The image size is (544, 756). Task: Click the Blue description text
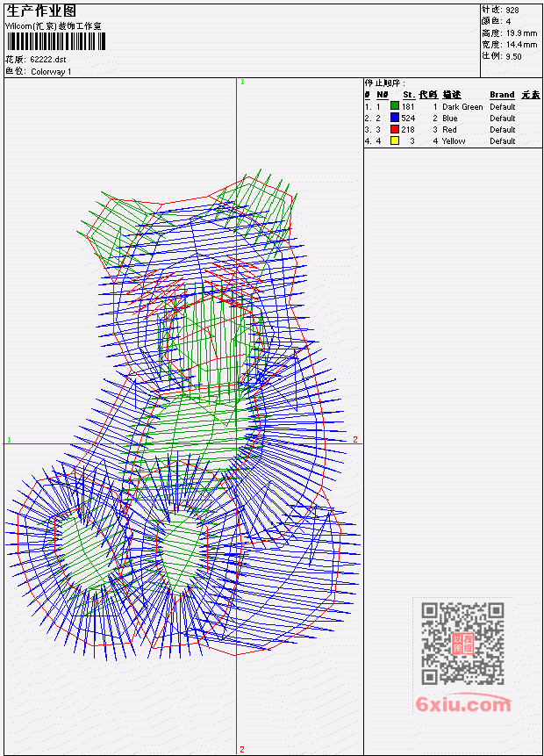coord(450,119)
